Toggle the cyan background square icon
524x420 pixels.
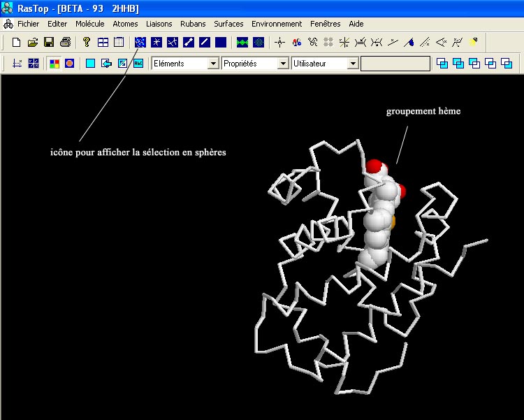(x=90, y=64)
